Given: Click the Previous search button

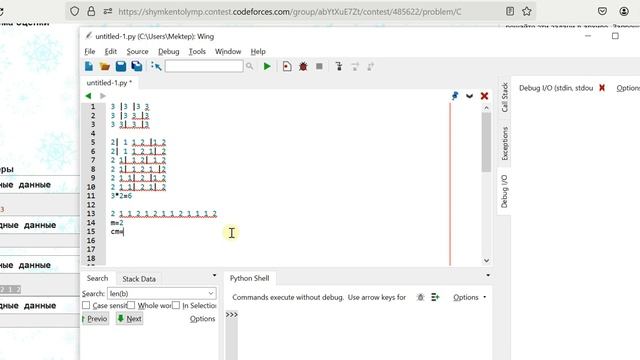Looking at the screenshot, I should pos(96,319).
